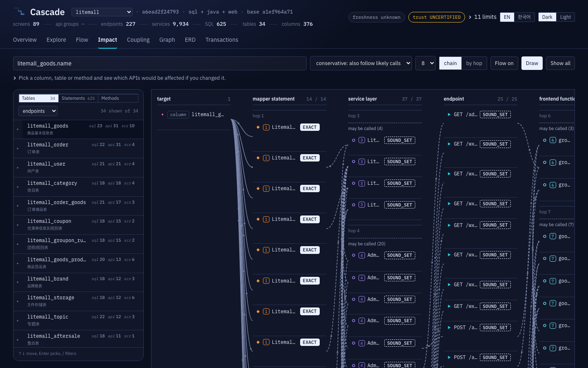Click the trust UNCERTIFIED badge
This screenshot has width=588, height=368.
click(x=437, y=17)
